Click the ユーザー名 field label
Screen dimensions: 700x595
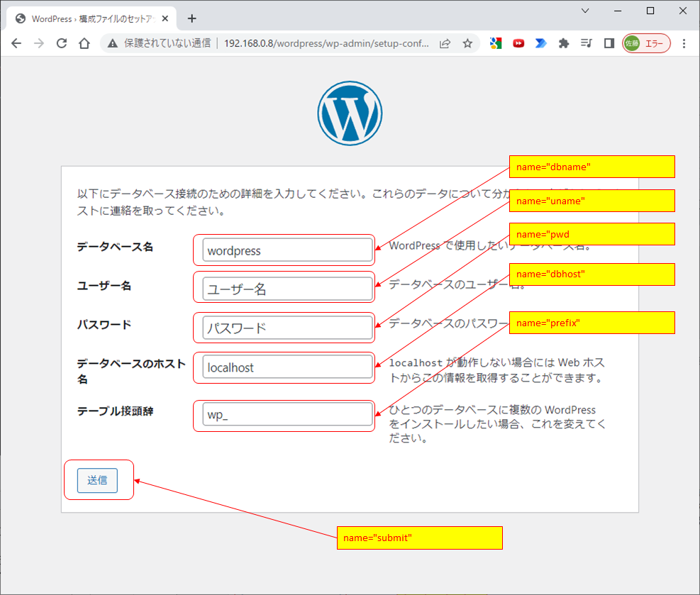[x=104, y=286]
